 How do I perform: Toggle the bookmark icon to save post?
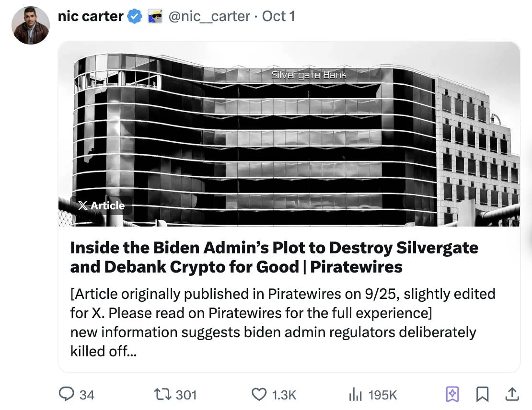click(482, 394)
